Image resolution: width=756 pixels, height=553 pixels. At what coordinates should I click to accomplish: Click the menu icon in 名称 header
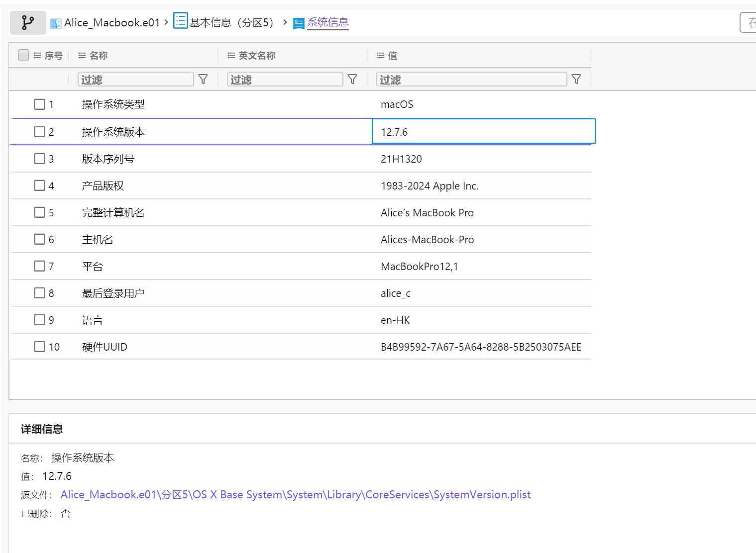coord(82,56)
